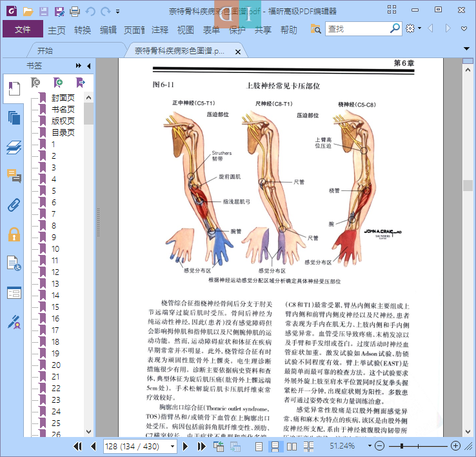Open the document tab list dropdown
This screenshot has height=457, width=476.
tap(466, 48)
